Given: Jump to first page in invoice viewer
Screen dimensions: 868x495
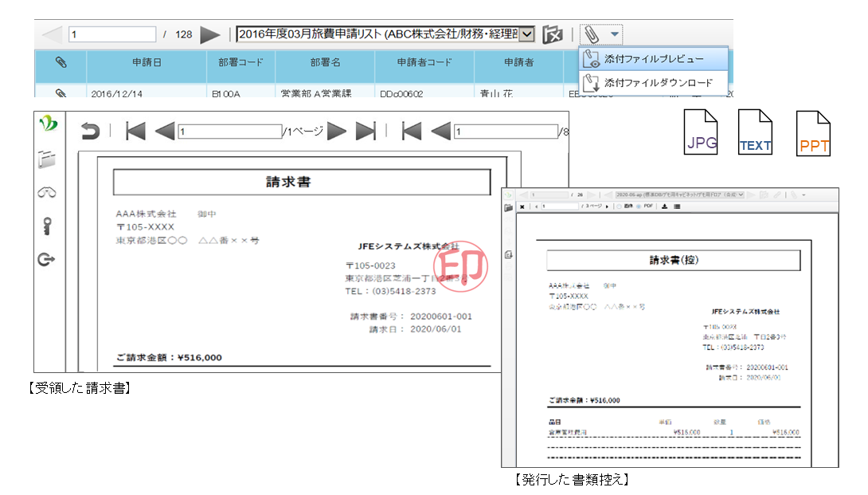Looking at the screenshot, I should [x=135, y=132].
